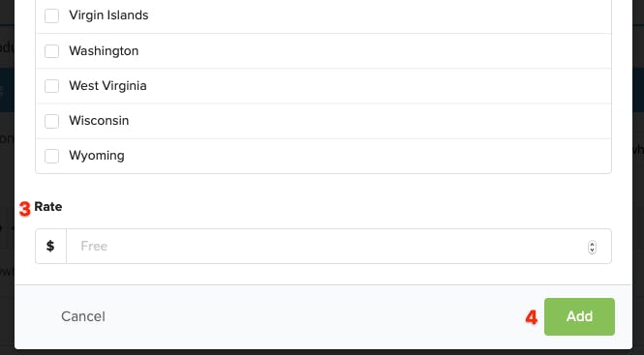Click the red number 3 marker
The width and height of the screenshot is (644, 355).
coord(25,210)
